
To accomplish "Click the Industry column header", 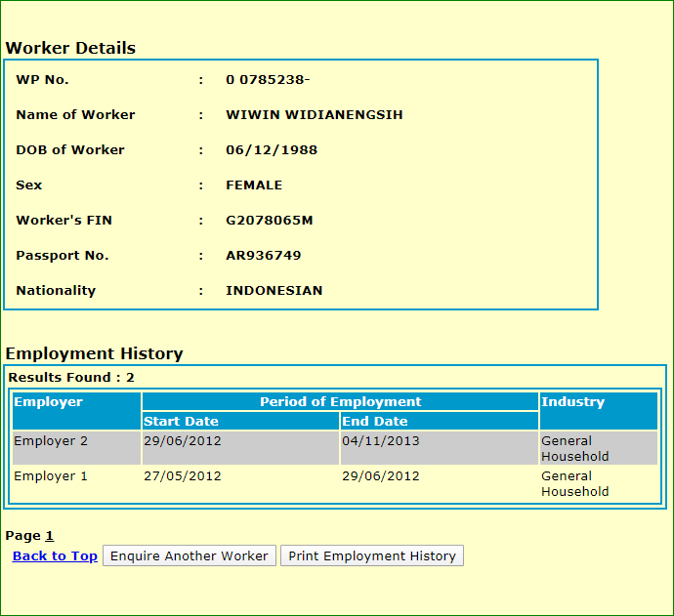I will coord(573,402).
